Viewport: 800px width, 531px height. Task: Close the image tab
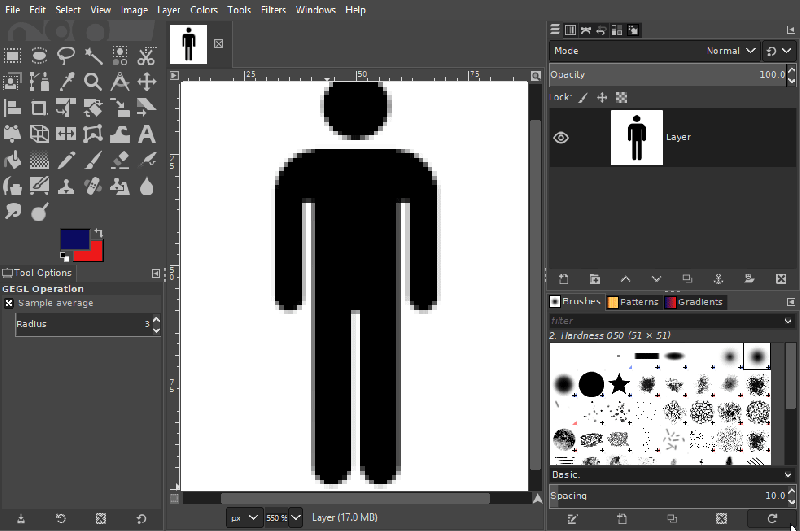[218, 44]
